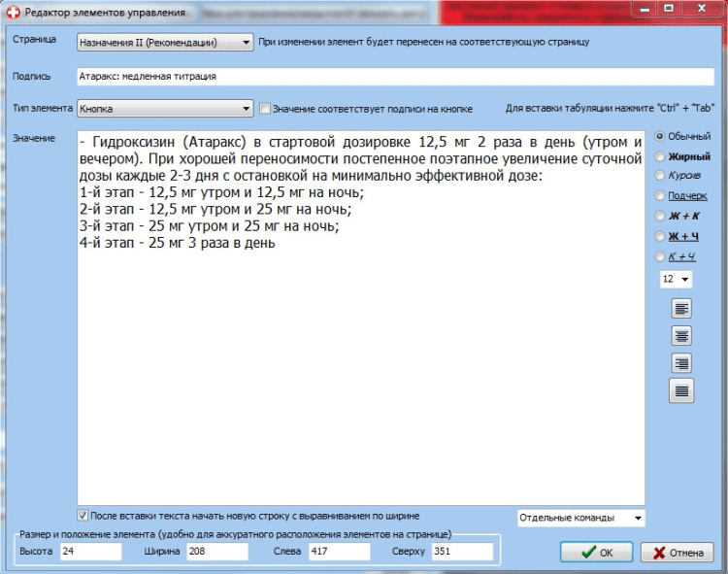728x574 pixels.
Task: Confirm with the OK button
Action: [596, 553]
